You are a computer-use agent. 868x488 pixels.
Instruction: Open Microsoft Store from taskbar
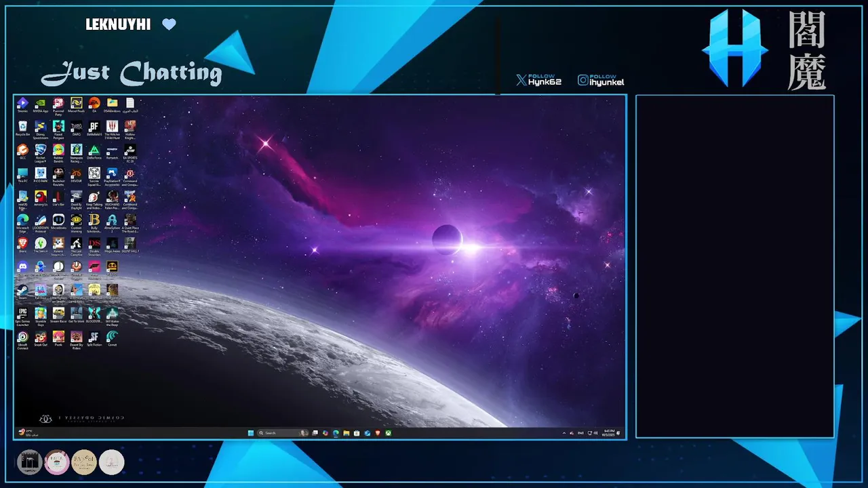click(x=357, y=432)
